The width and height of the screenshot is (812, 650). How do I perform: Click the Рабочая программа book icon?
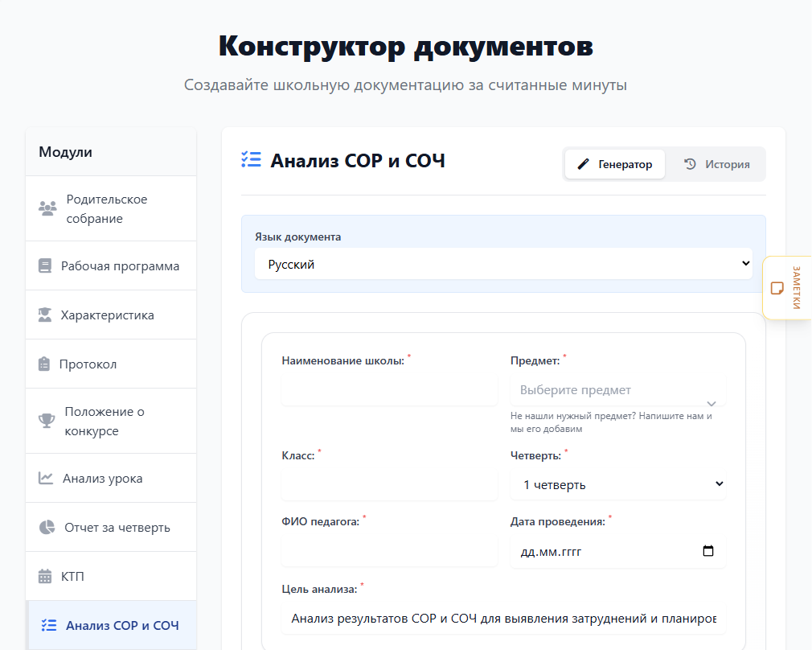point(45,266)
